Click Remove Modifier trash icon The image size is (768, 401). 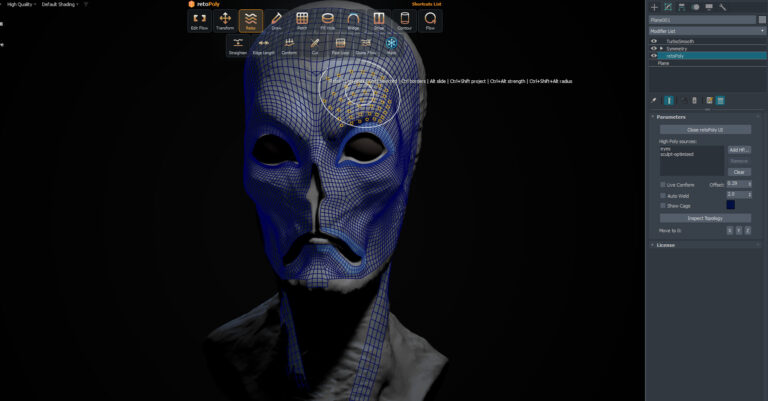[x=694, y=100]
